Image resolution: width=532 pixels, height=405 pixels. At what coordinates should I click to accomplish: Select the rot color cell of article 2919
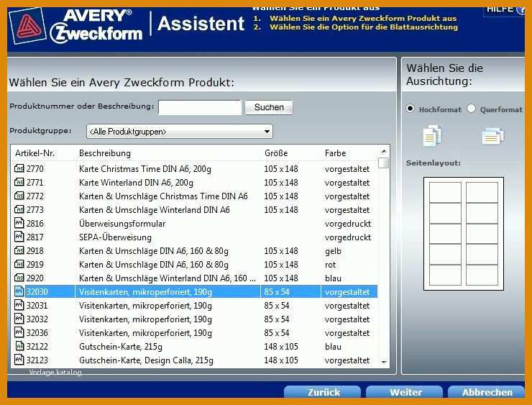point(330,265)
